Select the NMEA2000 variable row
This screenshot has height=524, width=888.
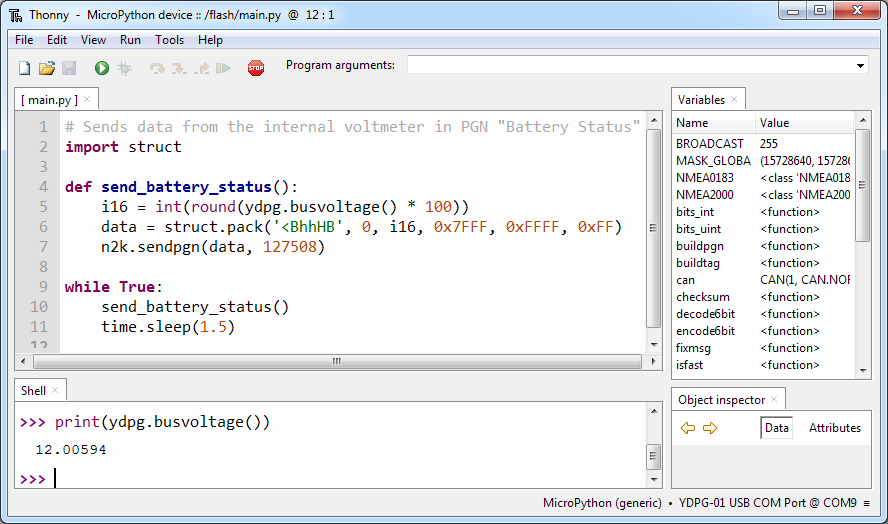click(763, 194)
